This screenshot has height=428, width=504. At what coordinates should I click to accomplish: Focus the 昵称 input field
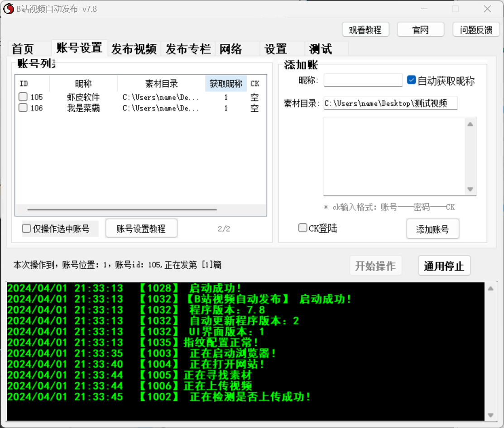pos(363,80)
